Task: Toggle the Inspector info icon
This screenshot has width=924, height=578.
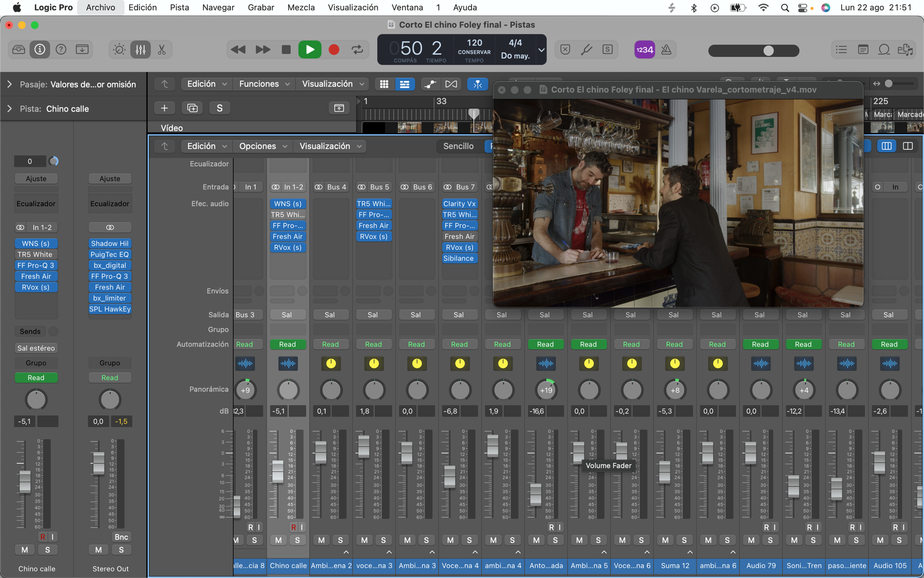Action: click(39, 50)
